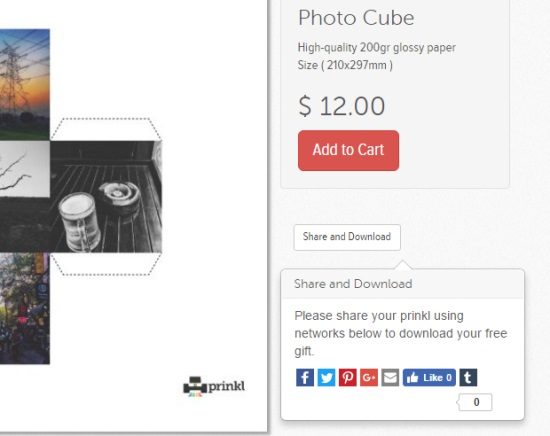Share via Pinterest icon

tap(348, 377)
